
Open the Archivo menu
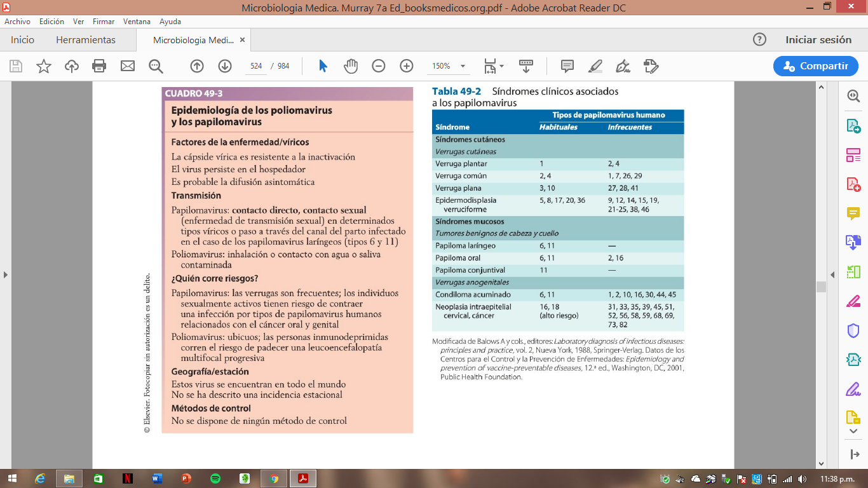pyautogui.click(x=17, y=21)
